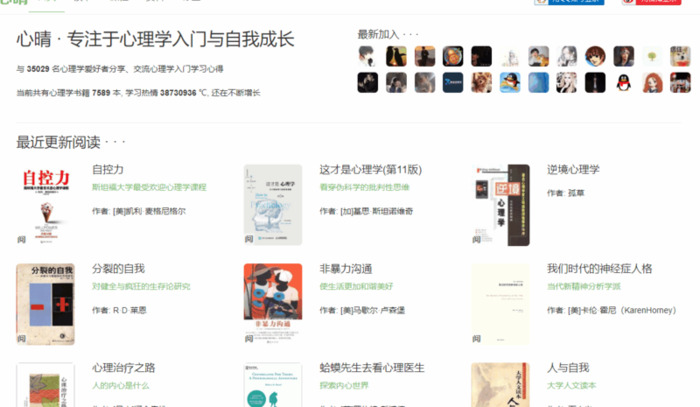Click the corner badge on 分裂的自我 cover
The image size is (700, 407).
[21, 339]
